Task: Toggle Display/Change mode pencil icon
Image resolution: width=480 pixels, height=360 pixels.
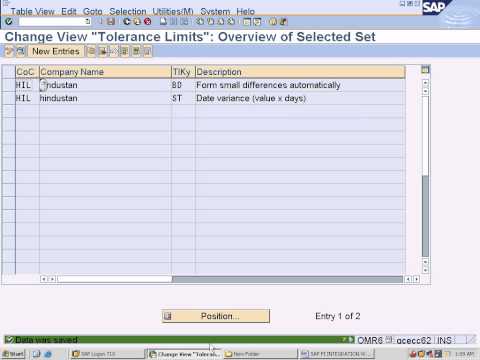Action: click(9, 51)
